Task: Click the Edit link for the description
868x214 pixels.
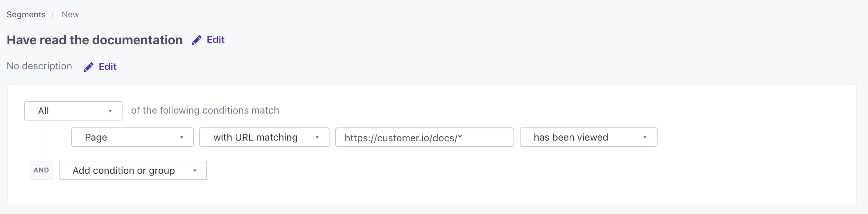Action: [108, 66]
